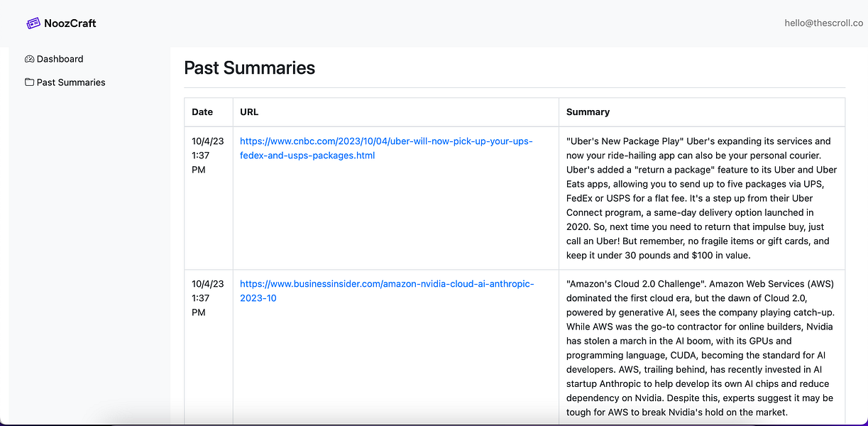Viewport: 868px width, 426px height.
Task: Click the Dashboard gauge icon
Action: pyautogui.click(x=29, y=59)
